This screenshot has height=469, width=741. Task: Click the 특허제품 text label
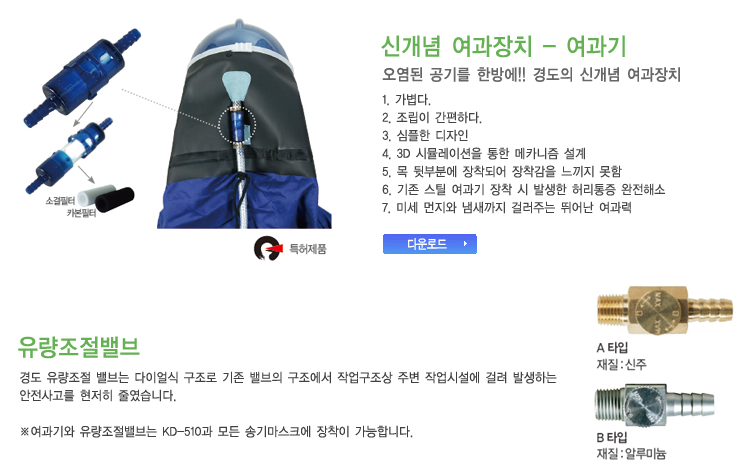[x=308, y=249]
